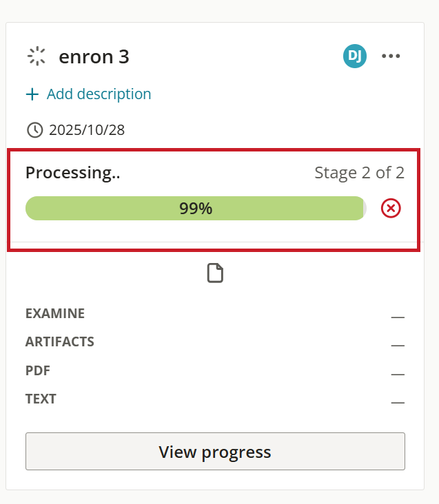Click the document file icon
439x504 pixels.
215,273
